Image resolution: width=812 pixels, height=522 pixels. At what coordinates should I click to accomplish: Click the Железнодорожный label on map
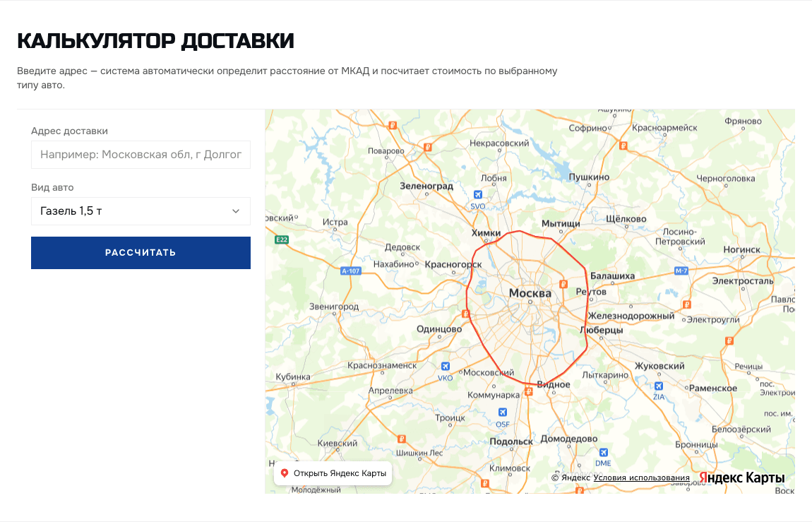631,315
